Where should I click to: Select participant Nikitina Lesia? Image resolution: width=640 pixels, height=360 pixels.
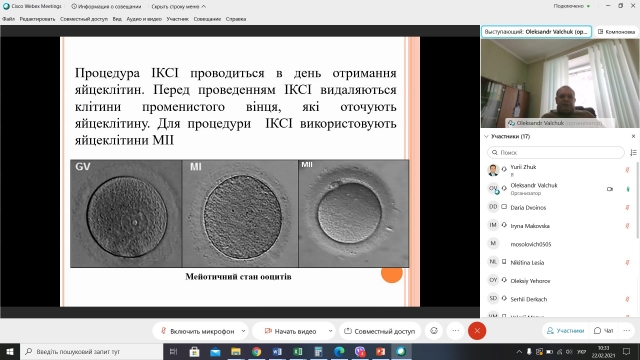pos(559,262)
